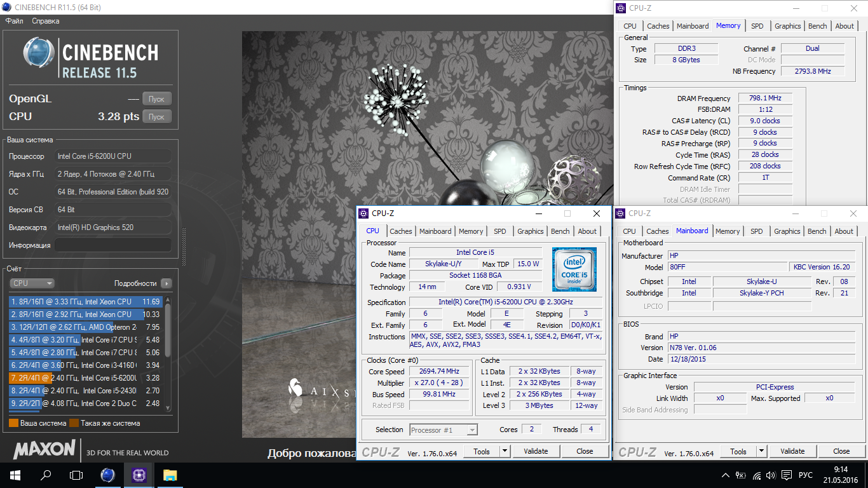Screen dimensions: 868x488
Task: Click Core Speed value 2694.74 MHz
Action: pos(439,372)
